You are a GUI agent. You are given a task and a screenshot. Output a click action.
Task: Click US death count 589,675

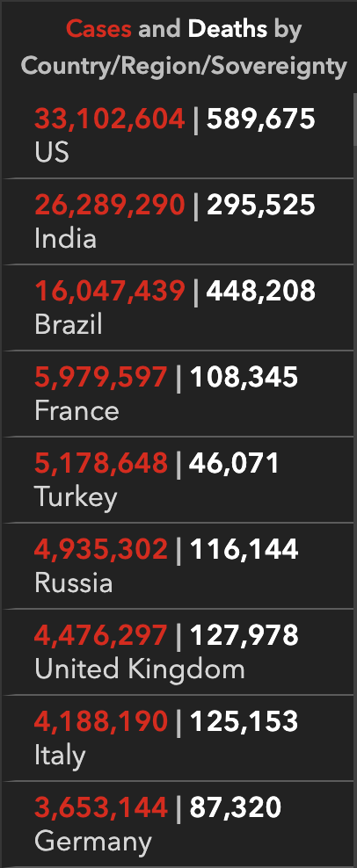(x=261, y=119)
